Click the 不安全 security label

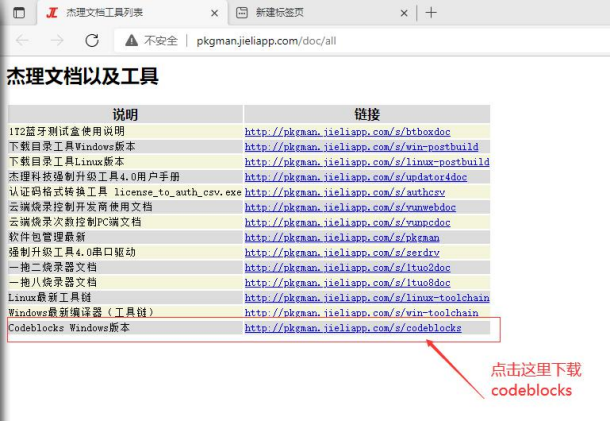pyautogui.click(x=161, y=40)
